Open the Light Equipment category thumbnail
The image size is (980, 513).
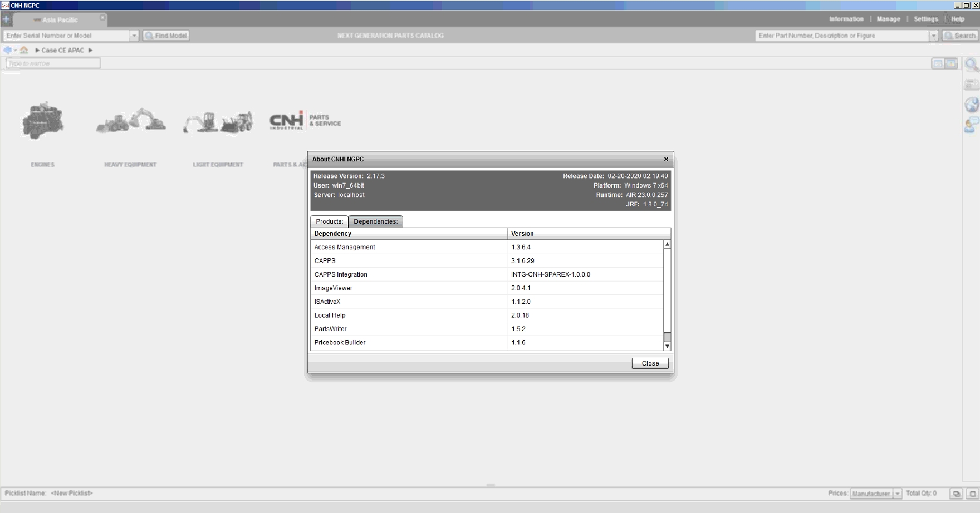(218, 122)
